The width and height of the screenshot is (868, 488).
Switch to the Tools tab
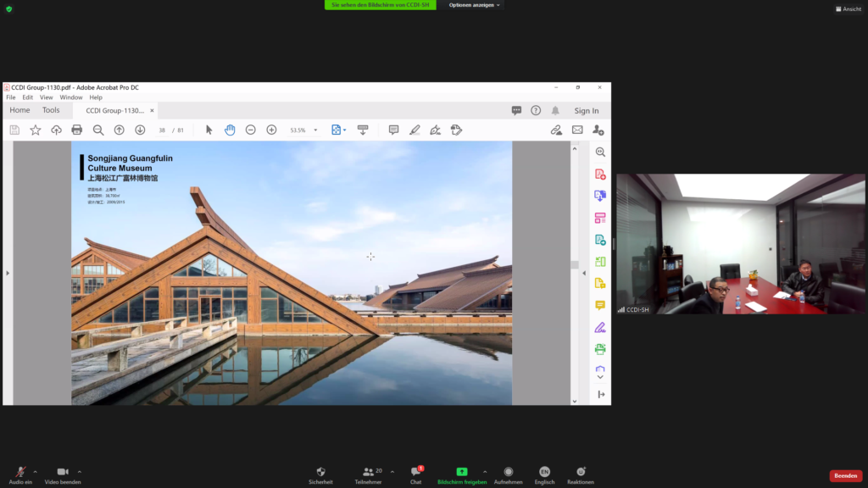point(51,110)
